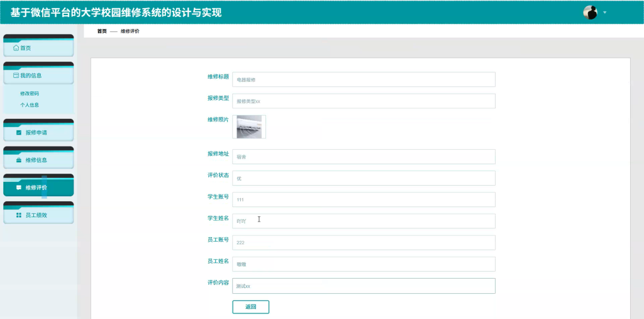Click the 学生姓名 field label

point(218,218)
